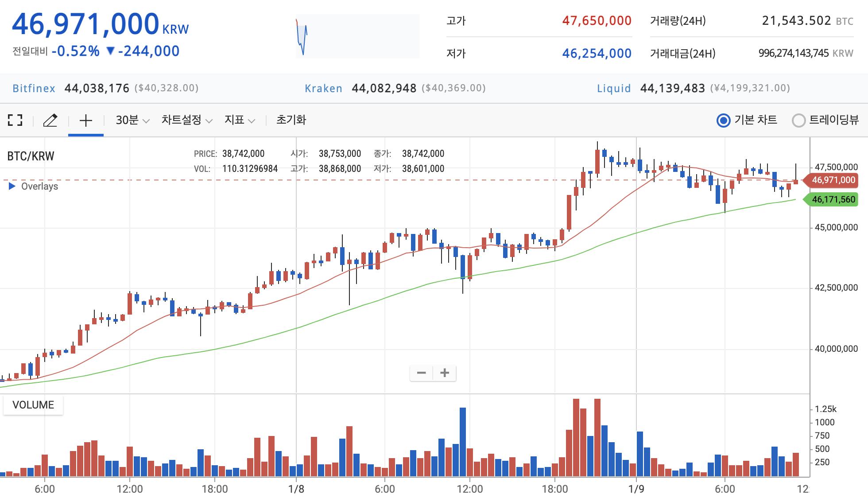The image size is (868, 498).
Task: Click the fullscreen expand icon
Action: tap(15, 120)
